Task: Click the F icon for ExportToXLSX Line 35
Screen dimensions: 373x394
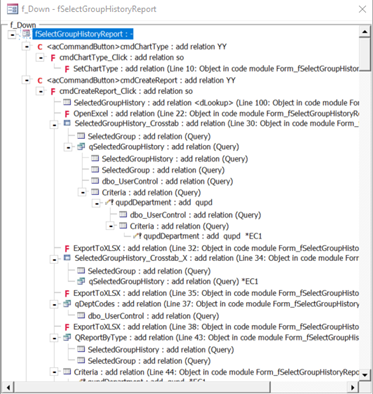Action: coord(67,294)
